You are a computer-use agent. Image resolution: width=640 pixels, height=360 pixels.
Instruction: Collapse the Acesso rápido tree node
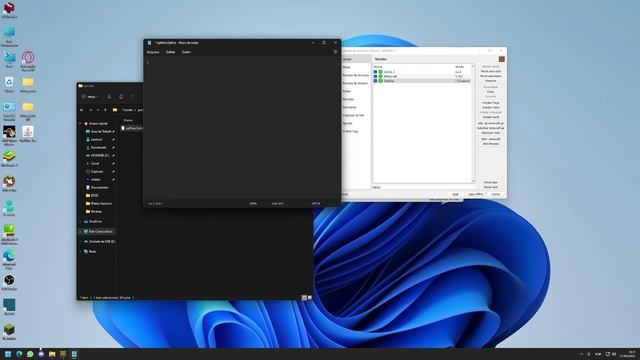tap(80, 123)
